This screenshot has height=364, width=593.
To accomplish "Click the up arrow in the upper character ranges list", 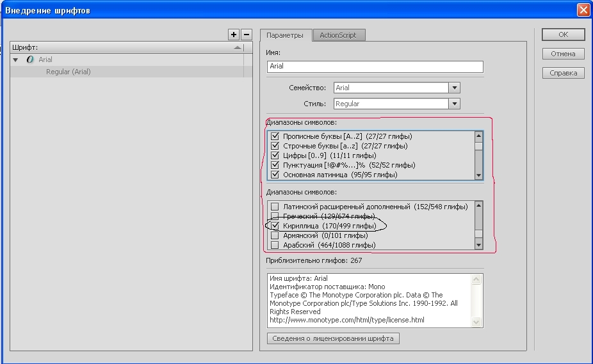I will click(478, 136).
